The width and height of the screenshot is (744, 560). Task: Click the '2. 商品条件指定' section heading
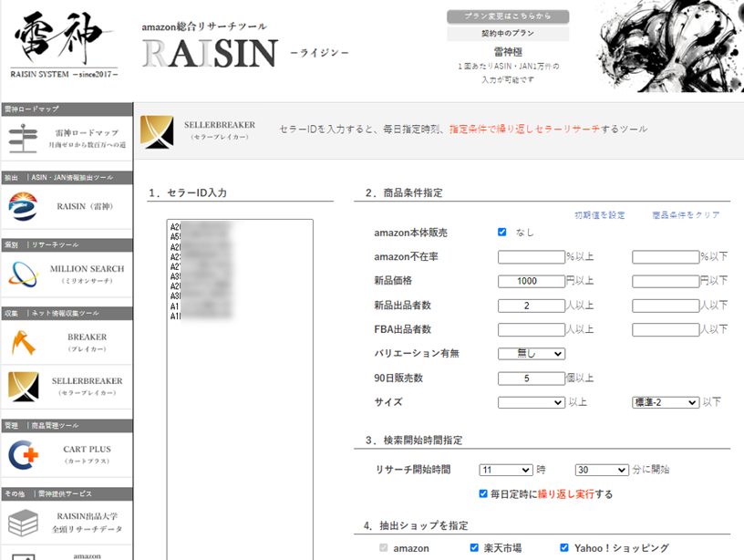click(404, 192)
